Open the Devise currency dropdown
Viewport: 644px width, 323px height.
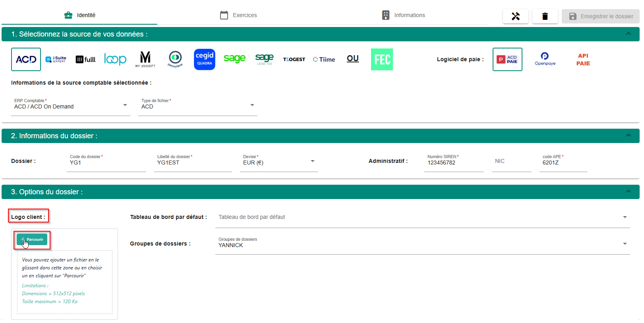(279, 162)
